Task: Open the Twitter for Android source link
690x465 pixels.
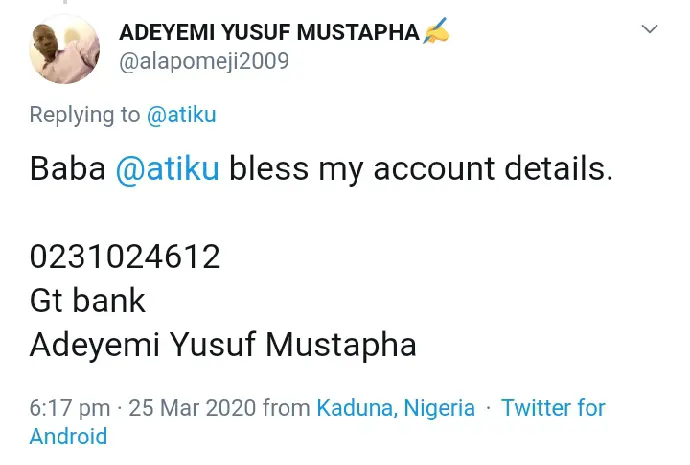Action: click(318, 422)
